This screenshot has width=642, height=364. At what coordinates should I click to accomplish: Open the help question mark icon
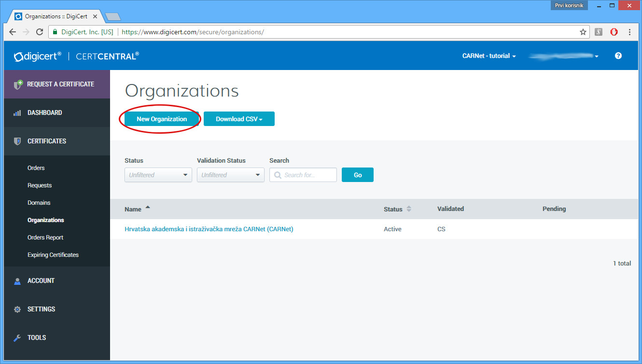[x=618, y=56]
